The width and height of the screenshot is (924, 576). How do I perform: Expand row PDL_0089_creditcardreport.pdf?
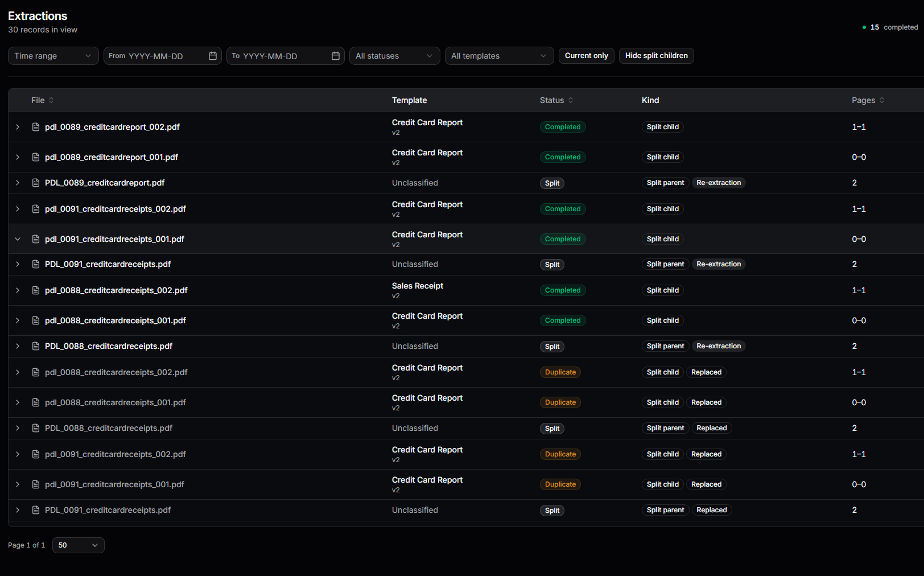click(x=18, y=183)
